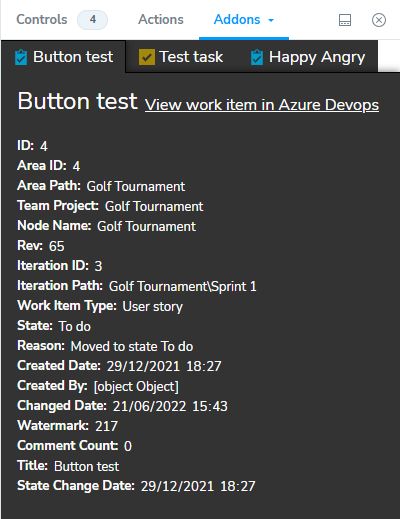Click the Area Path value Golf Tournament
Viewport: 400px width, 519px height.
coord(136,186)
